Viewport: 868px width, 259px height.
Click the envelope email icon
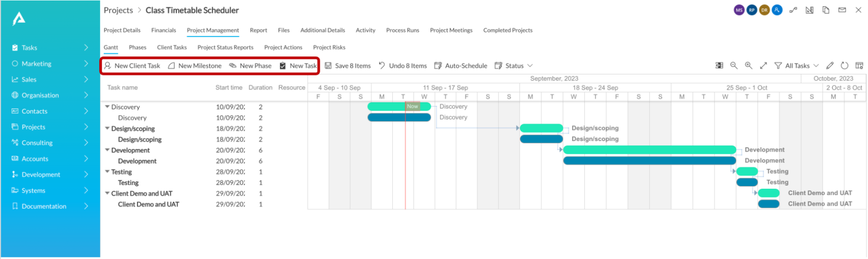[x=842, y=10]
